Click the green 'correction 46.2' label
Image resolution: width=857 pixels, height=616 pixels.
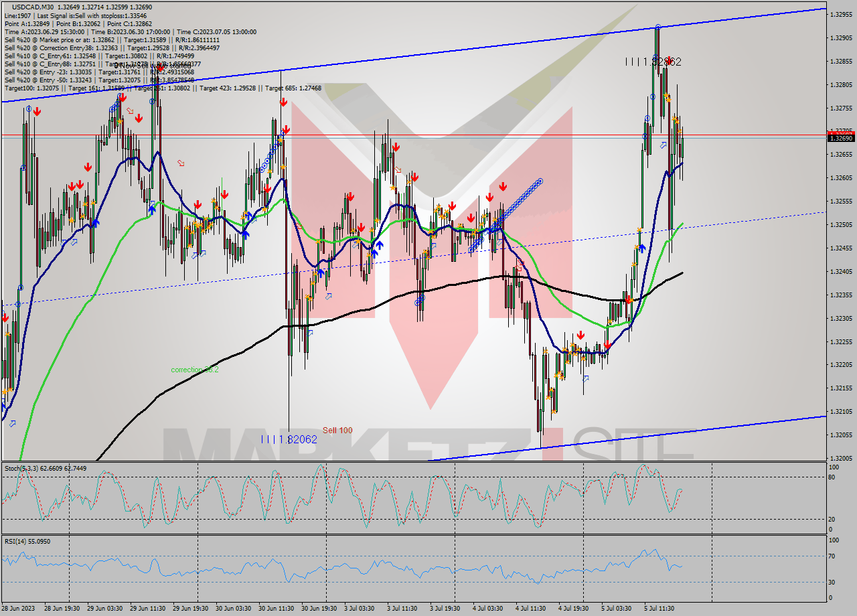pyautogui.click(x=194, y=369)
